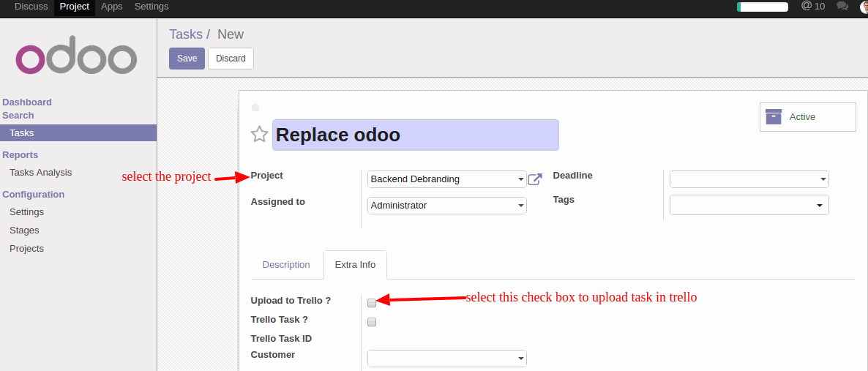Viewport: 868px width, 371px height.
Task: Open Settings under Configuration sidebar
Action: coord(26,212)
